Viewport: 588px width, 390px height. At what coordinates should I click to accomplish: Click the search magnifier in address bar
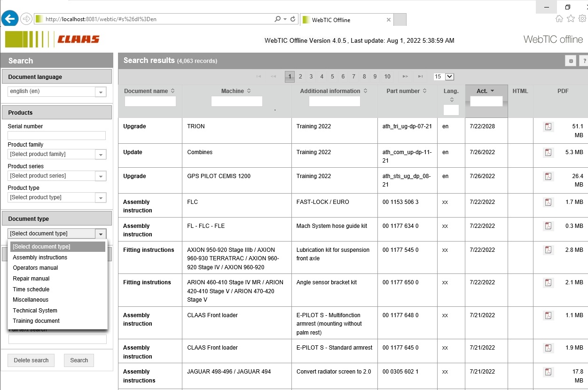278,19
